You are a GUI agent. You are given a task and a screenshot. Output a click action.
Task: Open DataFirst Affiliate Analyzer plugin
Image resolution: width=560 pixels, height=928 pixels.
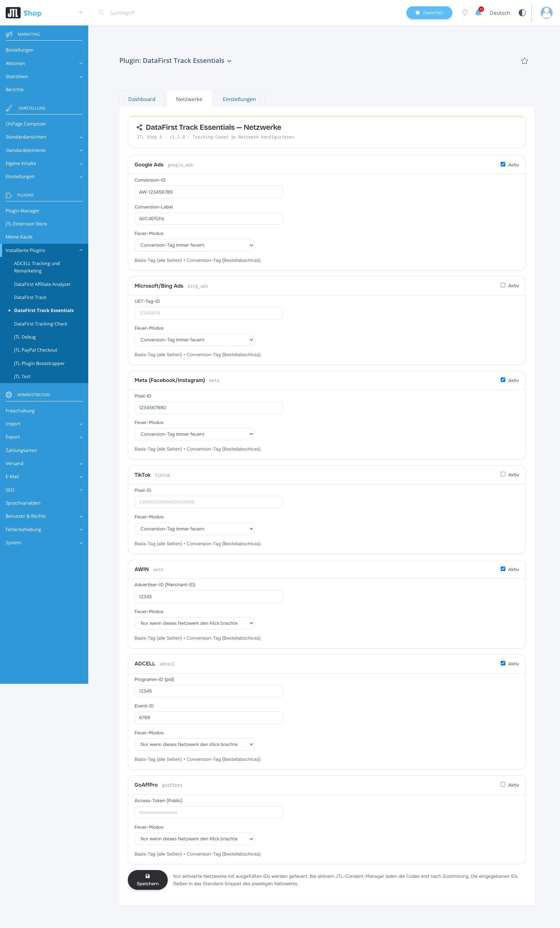click(42, 284)
